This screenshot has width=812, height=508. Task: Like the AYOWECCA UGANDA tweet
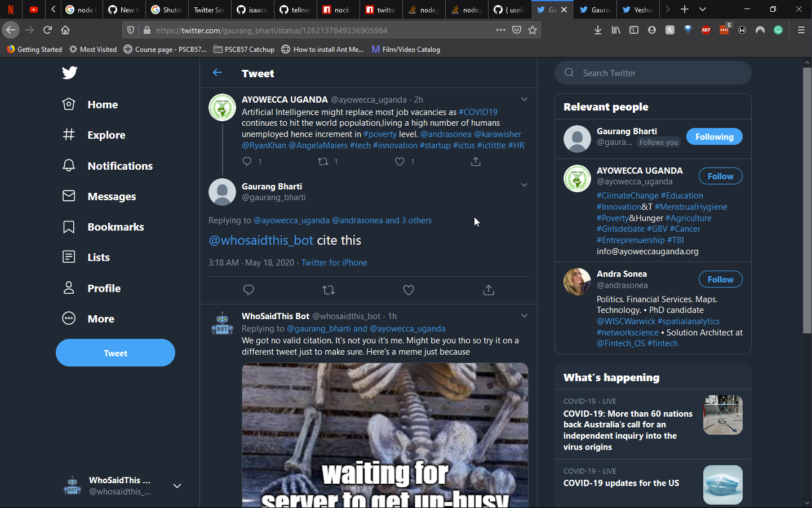tap(400, 162)
